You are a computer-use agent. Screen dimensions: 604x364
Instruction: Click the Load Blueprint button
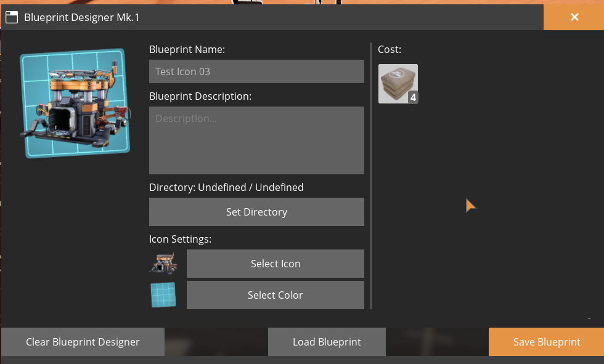pyautogui.click(x=327, y=342)
